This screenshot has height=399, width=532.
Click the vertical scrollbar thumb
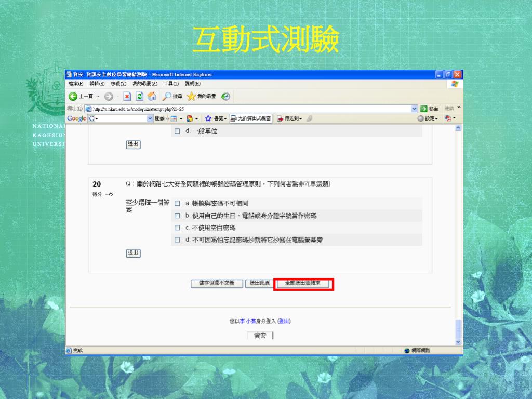tap(458, 329)
